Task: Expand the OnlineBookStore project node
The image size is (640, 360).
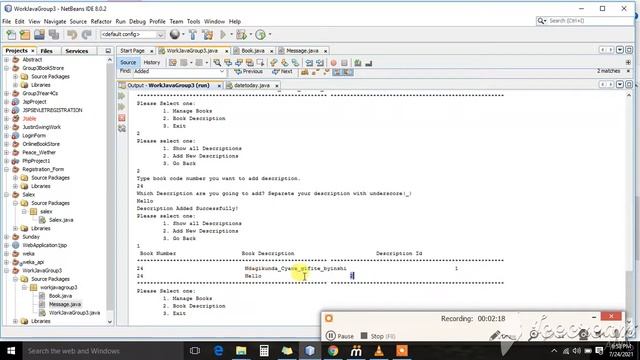Action: click(x=7, y=144)
